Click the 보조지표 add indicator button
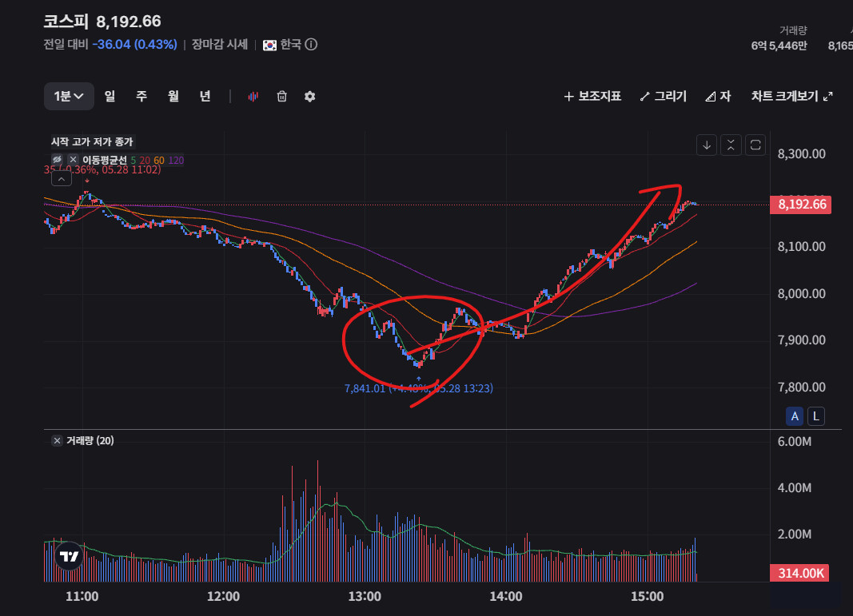Viewport: 853px width, 616px height. pos(592,96)
